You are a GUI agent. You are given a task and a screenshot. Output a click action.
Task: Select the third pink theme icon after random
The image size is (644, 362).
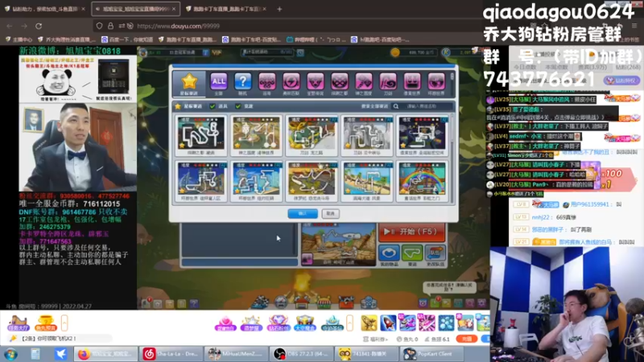click(x=316, y=82)
